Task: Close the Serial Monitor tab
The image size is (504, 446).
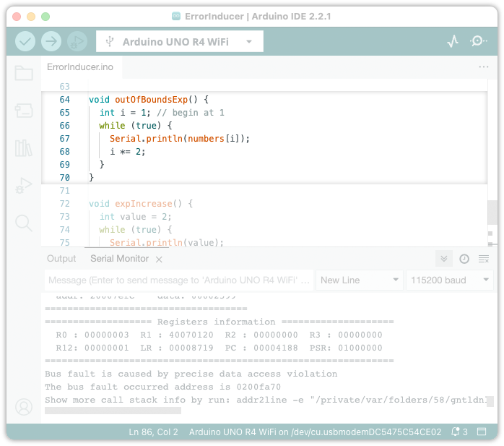Action: point(159,259)
